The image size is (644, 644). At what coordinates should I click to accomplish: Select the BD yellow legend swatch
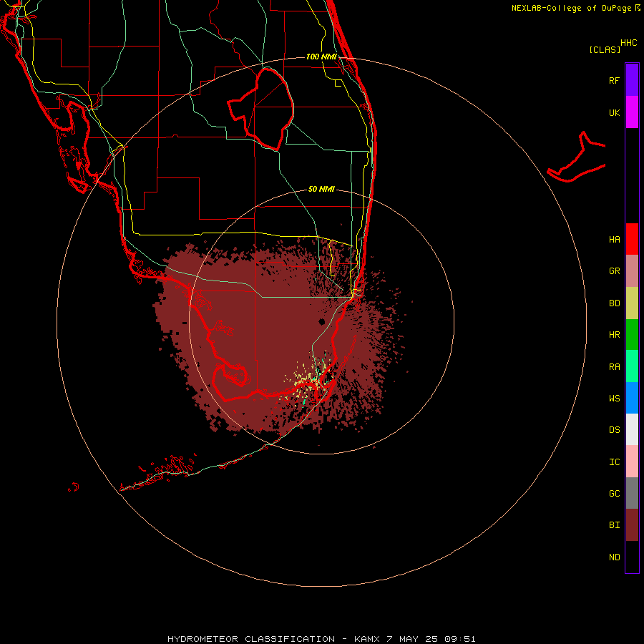(632, 303)
